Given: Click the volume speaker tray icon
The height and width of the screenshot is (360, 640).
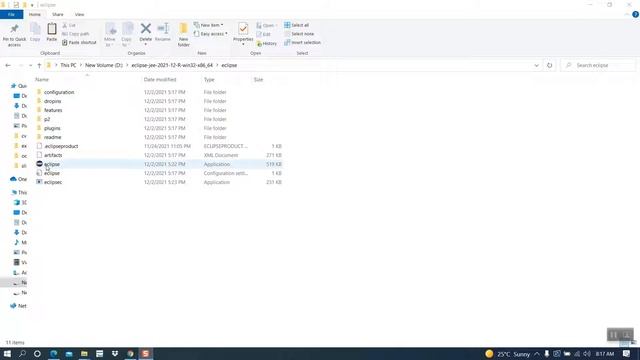Looking at the screenshot, I should (x=587, y=354).
